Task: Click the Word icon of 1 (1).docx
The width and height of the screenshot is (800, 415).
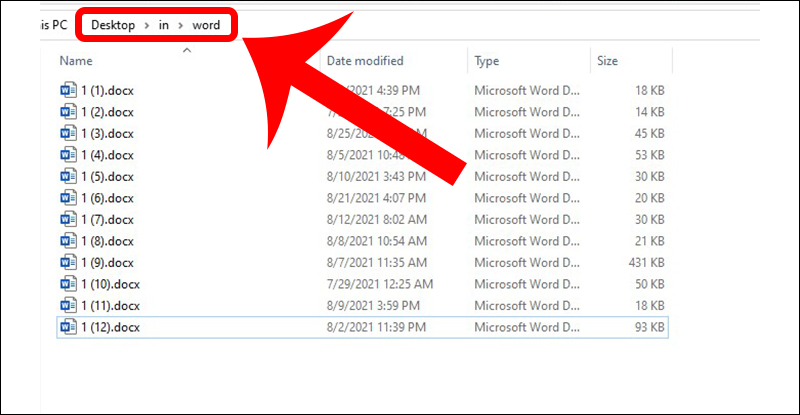Action: (68, 90)
